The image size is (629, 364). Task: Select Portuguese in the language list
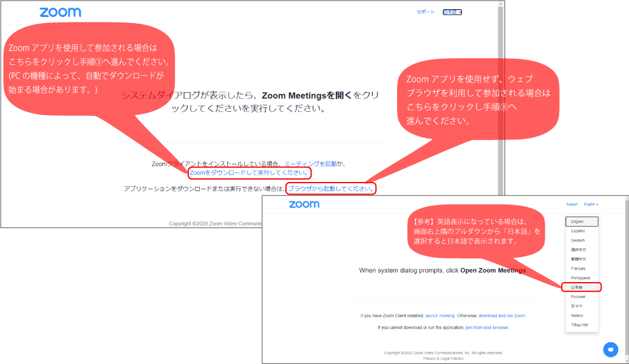(582, 278)
